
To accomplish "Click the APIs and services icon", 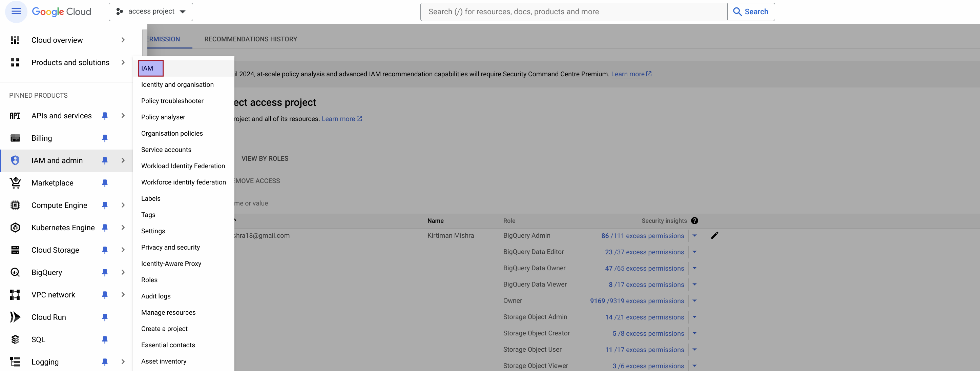I will pyautogui.click(x=15, y=116).
